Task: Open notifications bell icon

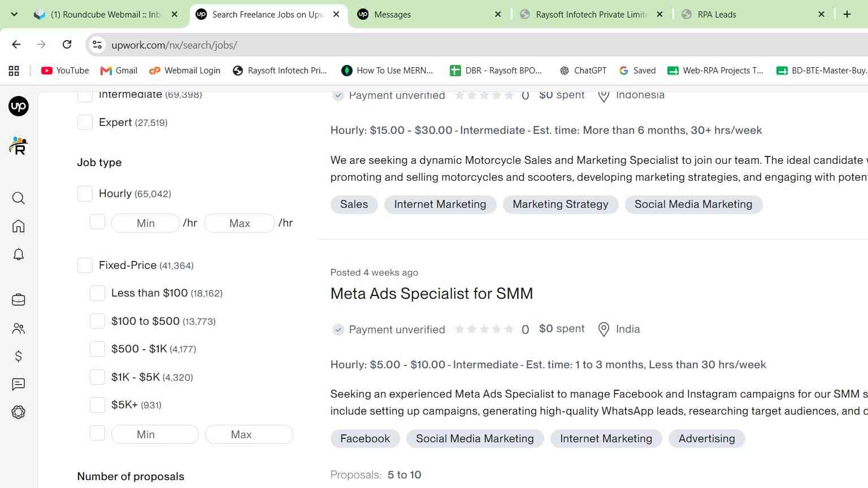Action: click(x=19, y=254)
